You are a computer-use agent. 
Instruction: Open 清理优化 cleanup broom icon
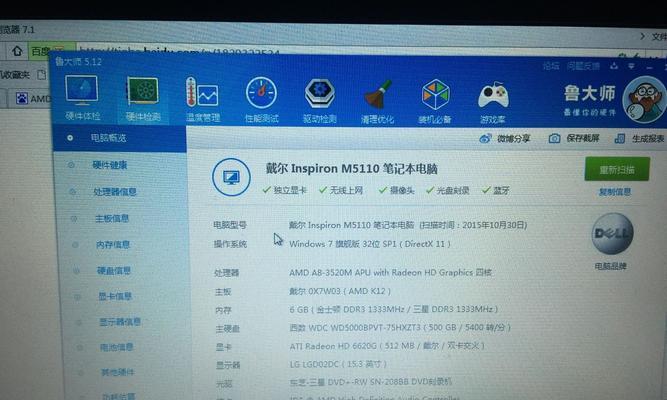pos(378,101)
